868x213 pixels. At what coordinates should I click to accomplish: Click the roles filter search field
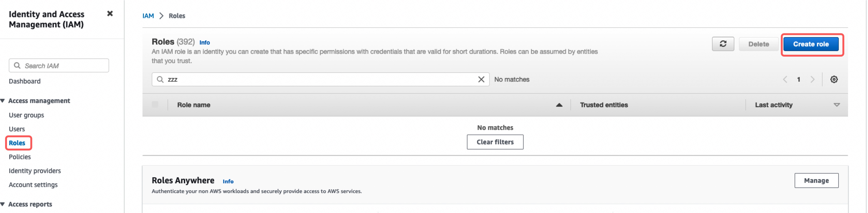click(321, 79)
